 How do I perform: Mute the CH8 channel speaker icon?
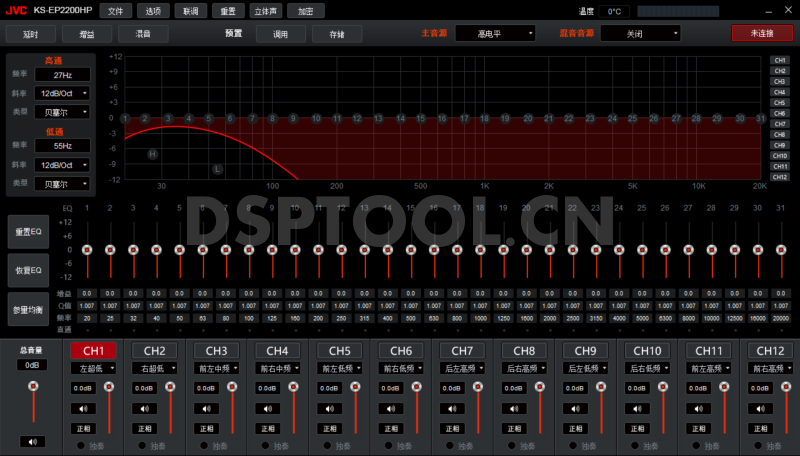coord(516,408)
